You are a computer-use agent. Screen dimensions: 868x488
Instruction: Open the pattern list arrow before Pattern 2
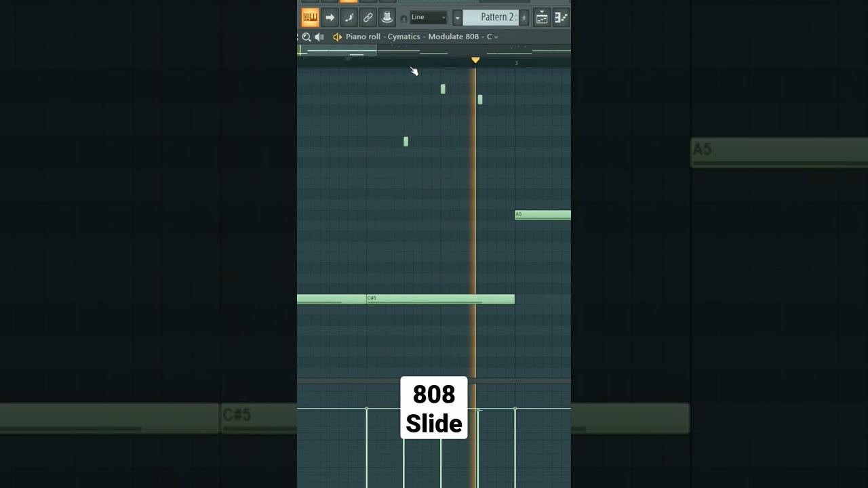(x=457, y=17)
